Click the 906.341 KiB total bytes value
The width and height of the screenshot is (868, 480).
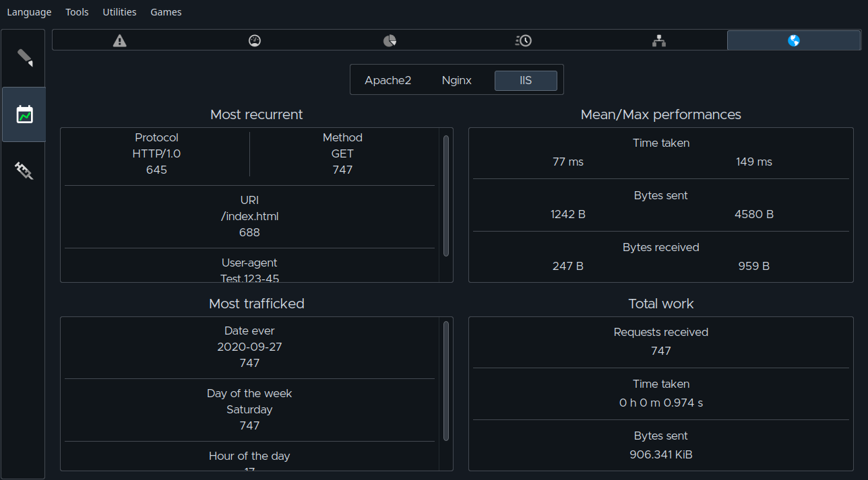(661, 454)
